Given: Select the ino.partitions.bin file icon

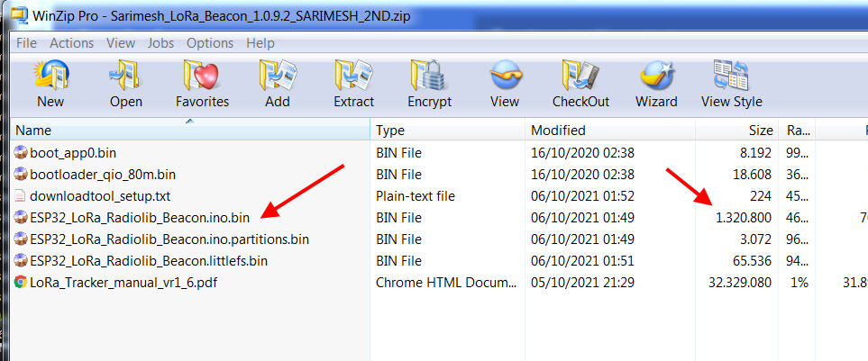Looking at the screenshot, I should click(x=21, y=239).
